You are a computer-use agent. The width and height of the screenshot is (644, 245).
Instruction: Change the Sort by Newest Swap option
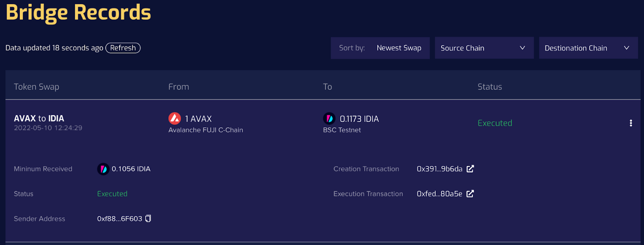[380, 48]
